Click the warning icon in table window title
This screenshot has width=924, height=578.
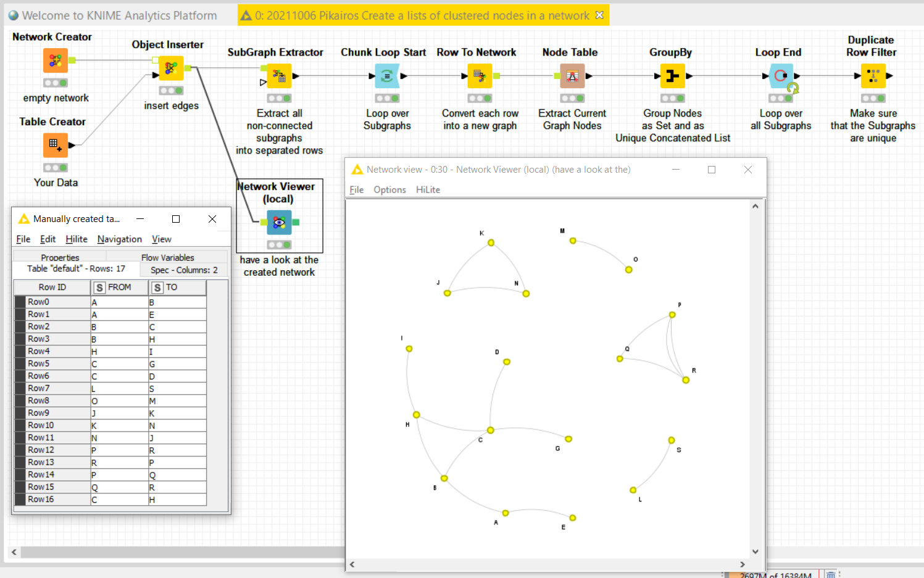click(x=24, y=219)
